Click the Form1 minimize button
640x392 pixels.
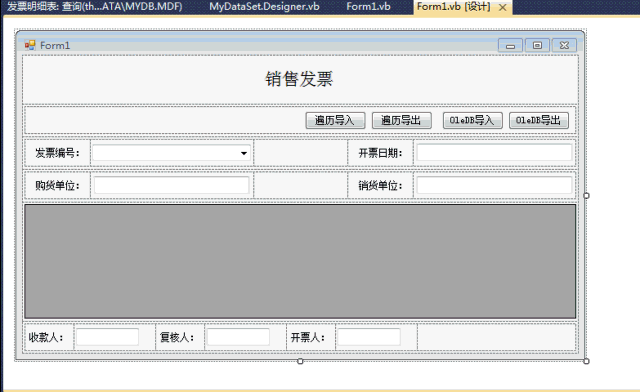[510, 45]
